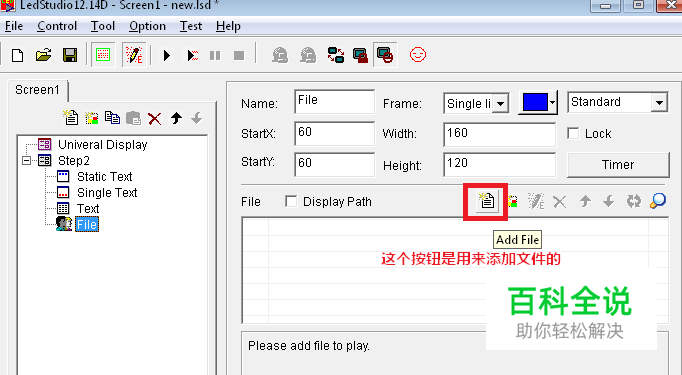This screenshot has width=682, height=375.
Task: Toggle the pencil edit program icon
Action: point(134,55)
